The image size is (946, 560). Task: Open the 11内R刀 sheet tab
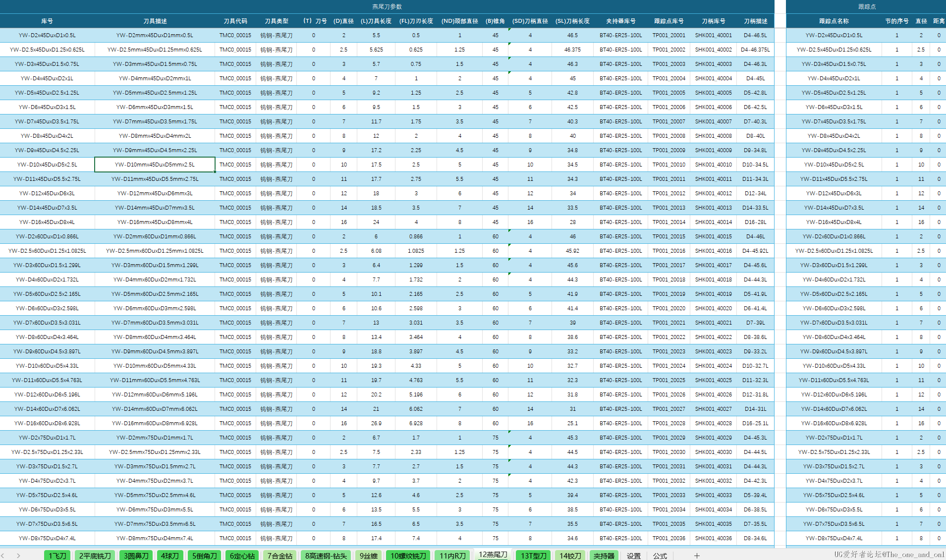453,556
